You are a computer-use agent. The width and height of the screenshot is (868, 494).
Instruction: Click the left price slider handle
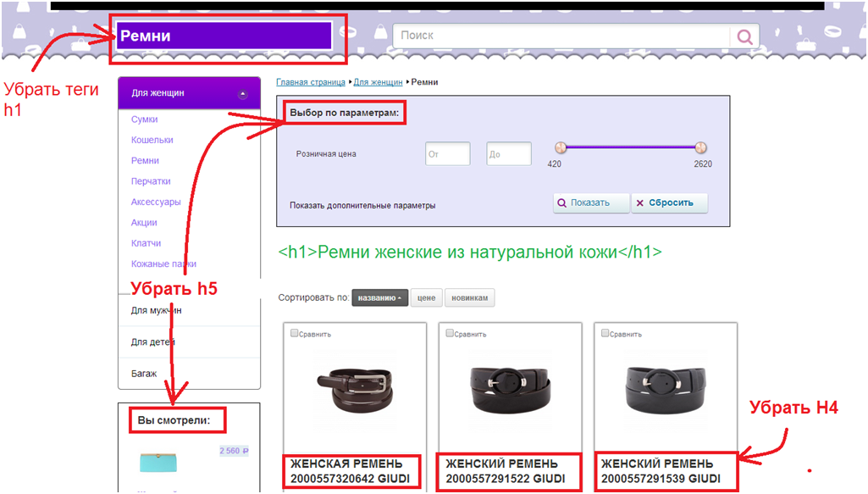(560, 147)
